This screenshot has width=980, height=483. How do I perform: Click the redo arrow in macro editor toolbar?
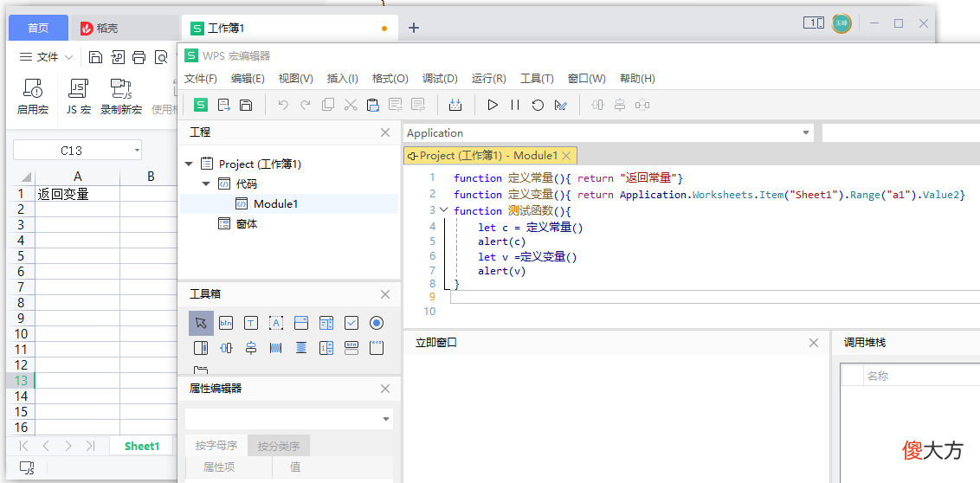pyautogui.click(x=306, y=105)
